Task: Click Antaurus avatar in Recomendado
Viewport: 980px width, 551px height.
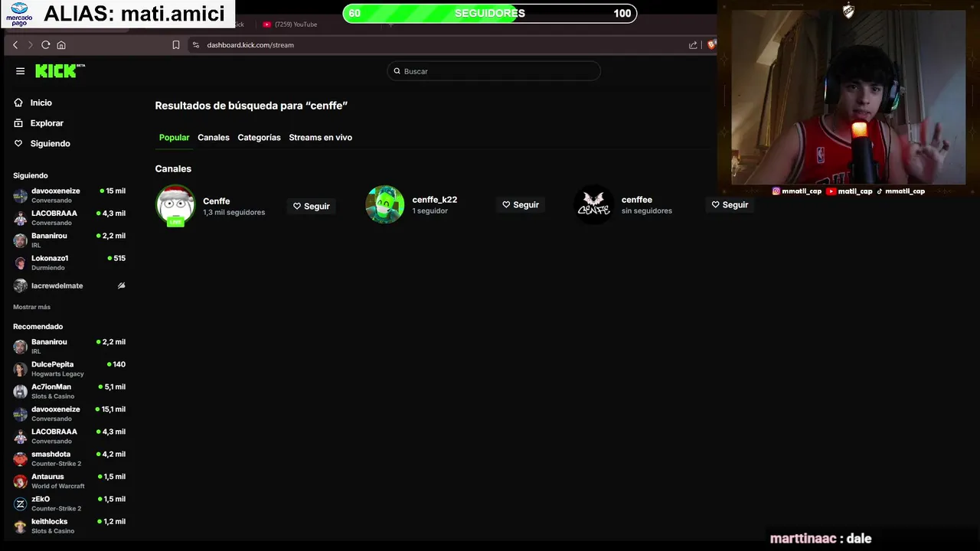Action: coord(20,481)
